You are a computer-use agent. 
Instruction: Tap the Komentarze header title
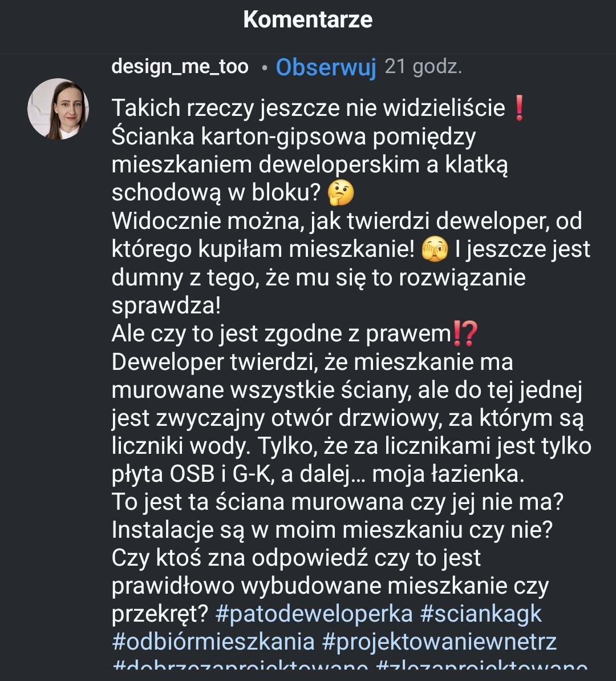click(308, 19)
